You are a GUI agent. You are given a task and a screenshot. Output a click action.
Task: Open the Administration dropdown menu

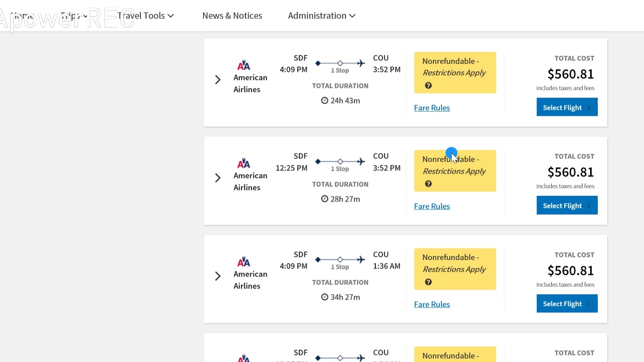[321, 16]
